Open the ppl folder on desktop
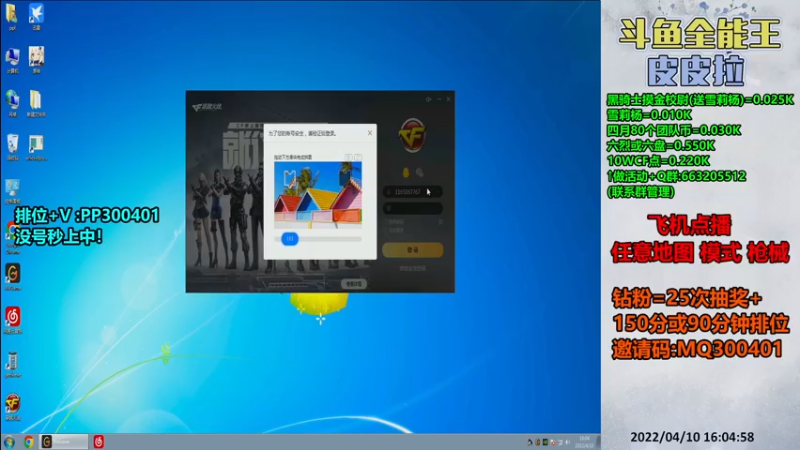The height and width of the screenshot is (450, 800). [12, 16]
